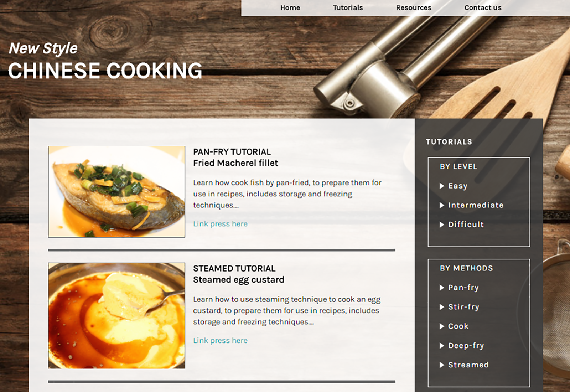The width and height of the screenshot is (570, 392).
Task: Click the triangle arrow beside Stir-fry
Action: click(x=442, y=306)
